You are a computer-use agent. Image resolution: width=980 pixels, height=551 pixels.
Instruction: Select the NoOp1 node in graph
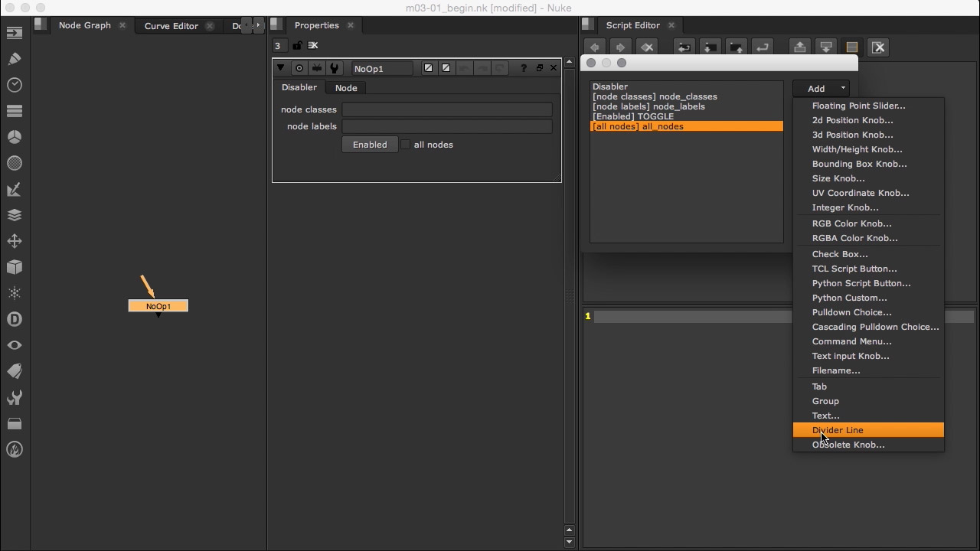pyautogui.click(x=158, y=306)
